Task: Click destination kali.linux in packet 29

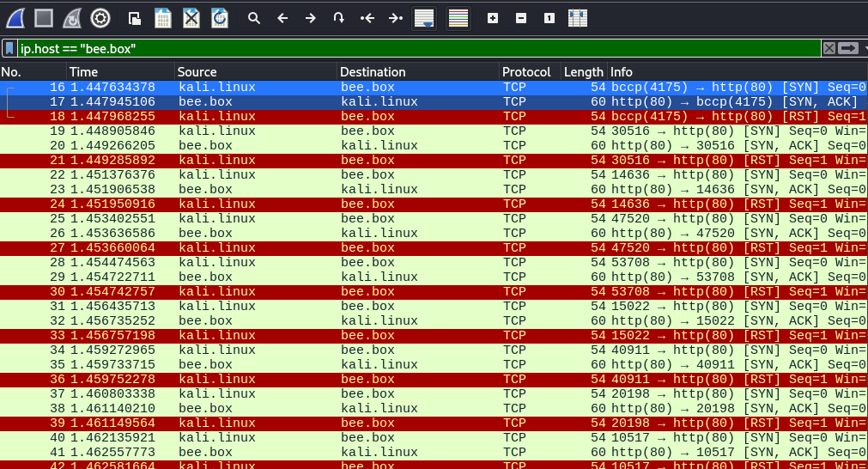Action: (x=379, y=277)
